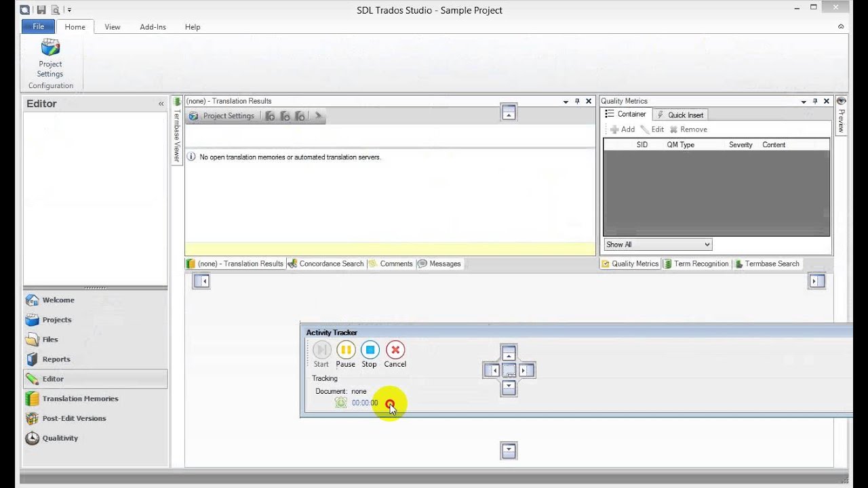Image resolution: width=868 pixels, height=488 pixels.
Task: Switch to the Termbase Search tab
Action: point(767,264)
